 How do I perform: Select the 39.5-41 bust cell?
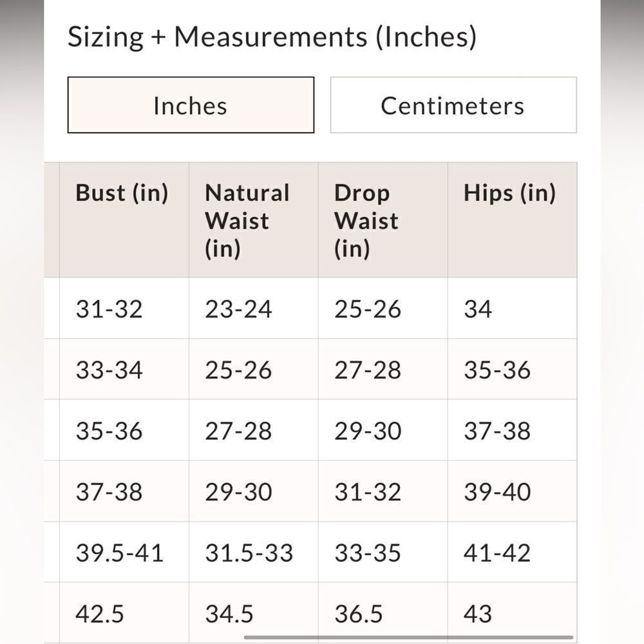120,553
